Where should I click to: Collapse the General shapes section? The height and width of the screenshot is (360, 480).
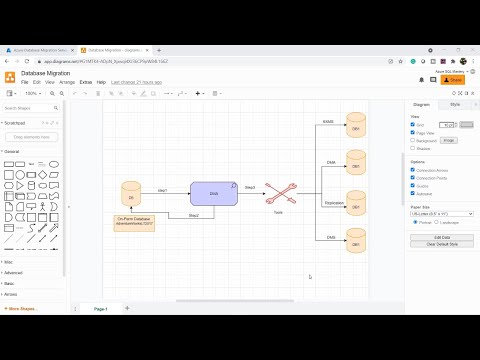click(x=11, y=152)
